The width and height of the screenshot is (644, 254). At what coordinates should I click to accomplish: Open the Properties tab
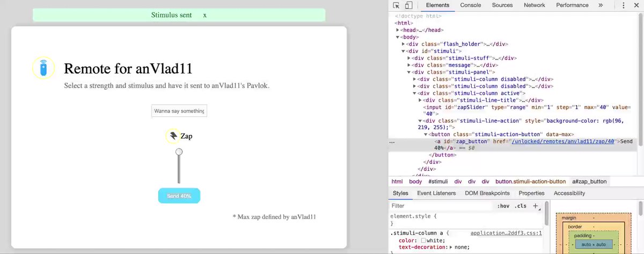532,193
